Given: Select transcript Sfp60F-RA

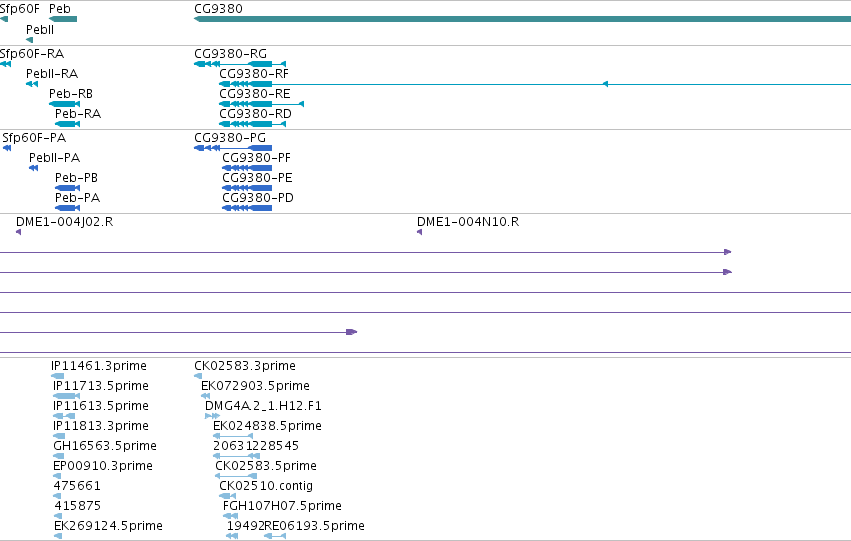Looking at the screenshot, I should (x=31, y=54).
